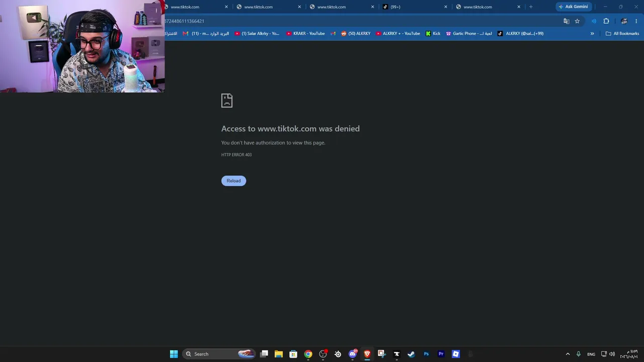Click the icon-only Gmail bookmark
Image resolution: width=644 pixels, height=362 pixels.
(x=333, y=34)
